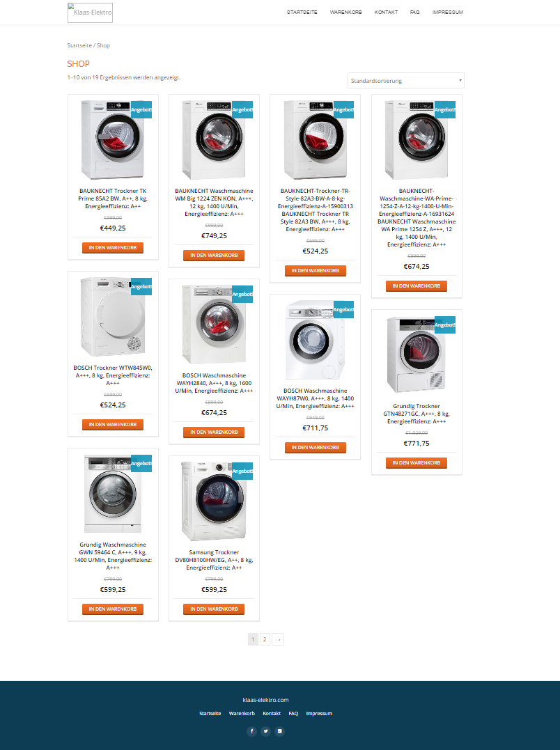Viewport: 560px width, 750px height.
Task: Click Impressum link in the footer
Action: tap(319, 713)
